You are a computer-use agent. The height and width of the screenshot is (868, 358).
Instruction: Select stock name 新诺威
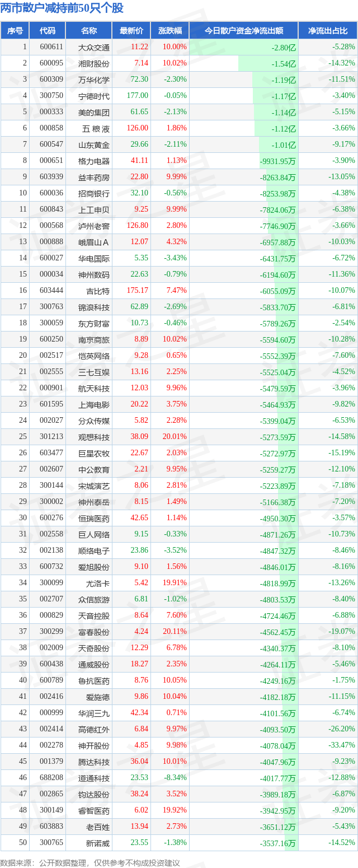tap(98, 843)
